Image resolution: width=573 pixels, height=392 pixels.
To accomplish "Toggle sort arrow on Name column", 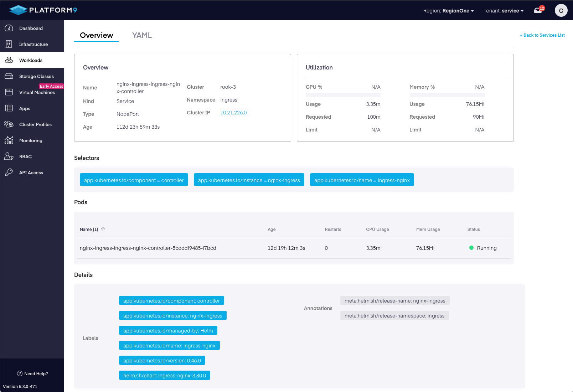I will point(103,229).
